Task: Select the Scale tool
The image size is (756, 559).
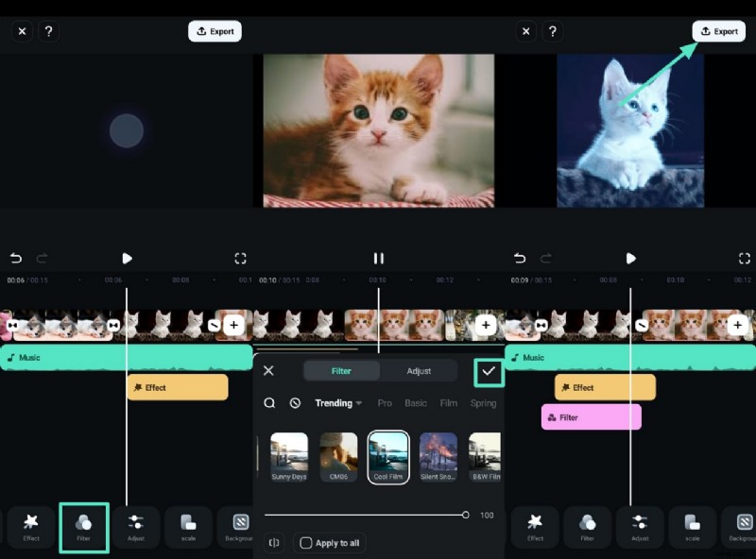Action: coord(187,528)
